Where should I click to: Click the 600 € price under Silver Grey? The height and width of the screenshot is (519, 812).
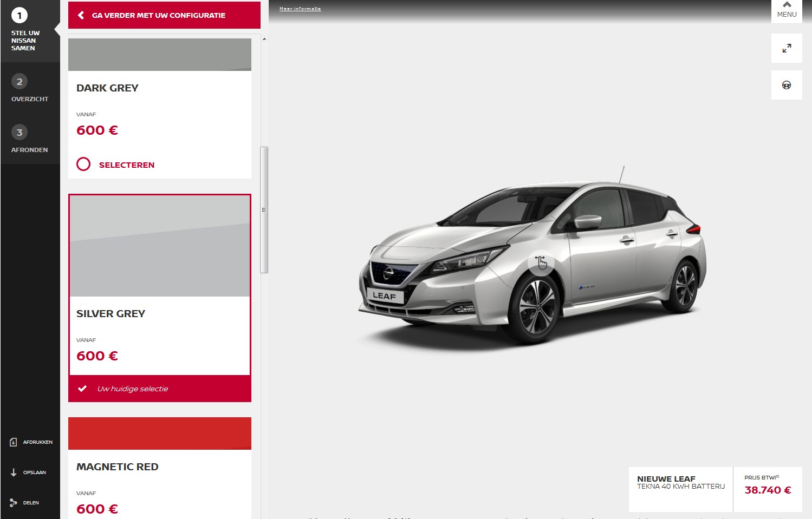pos(98,356)
